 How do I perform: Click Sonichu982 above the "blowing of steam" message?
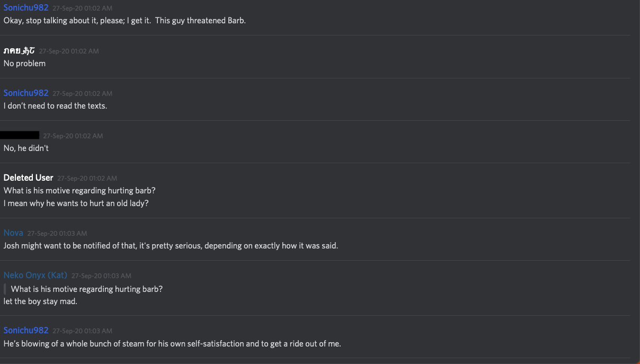coord(26,330)
